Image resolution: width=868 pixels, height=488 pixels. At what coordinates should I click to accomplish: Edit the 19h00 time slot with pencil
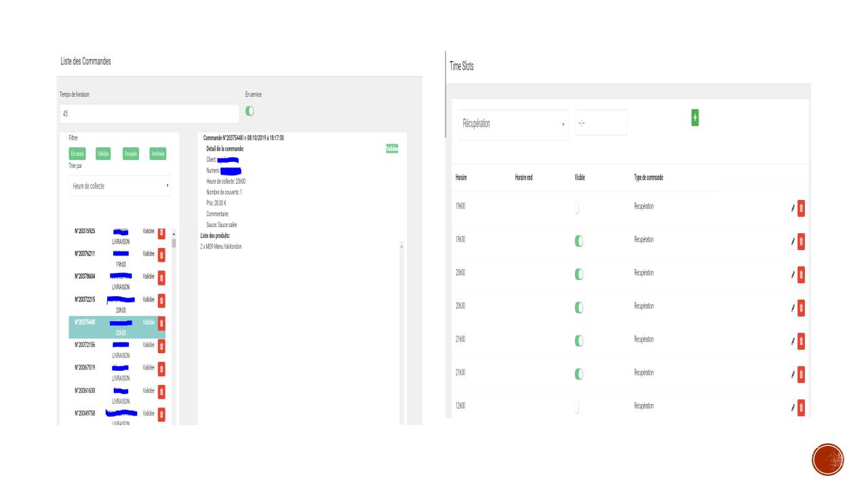(792, 208)
